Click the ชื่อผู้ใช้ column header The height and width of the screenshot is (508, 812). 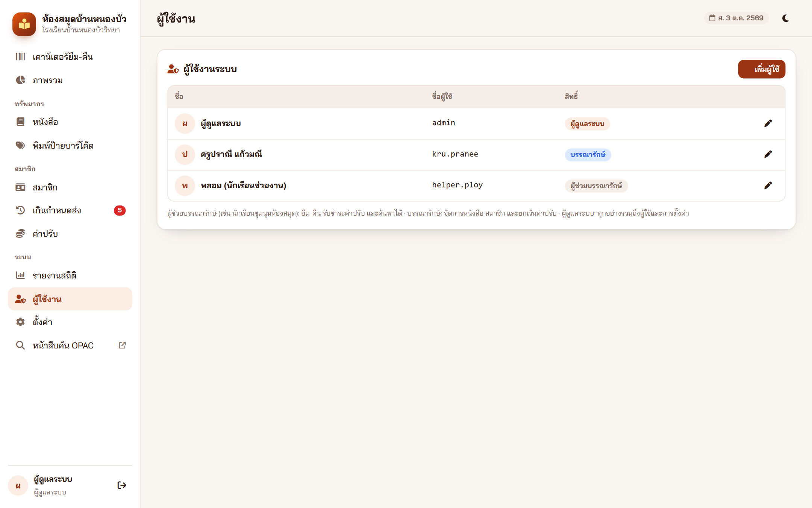[442, 97]
